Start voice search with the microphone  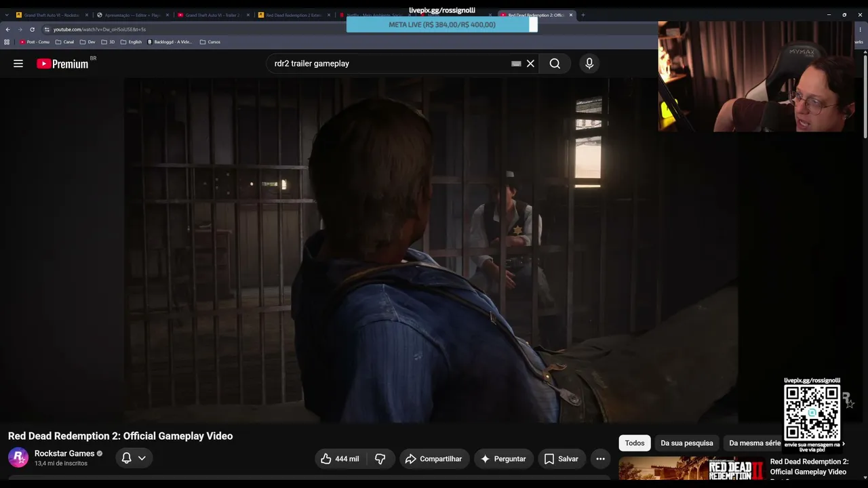[589, 64]
